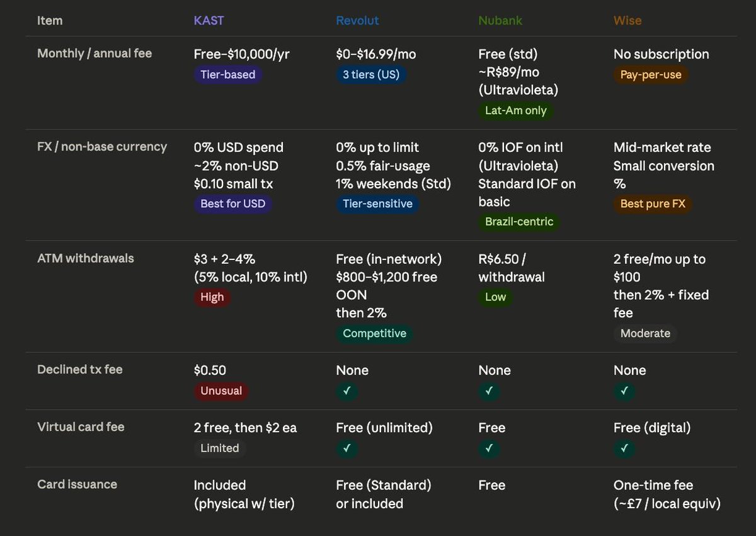Click the checkmark under Wise virtual card fee
This screenshot has width=756, height=536.
(624, 448)
